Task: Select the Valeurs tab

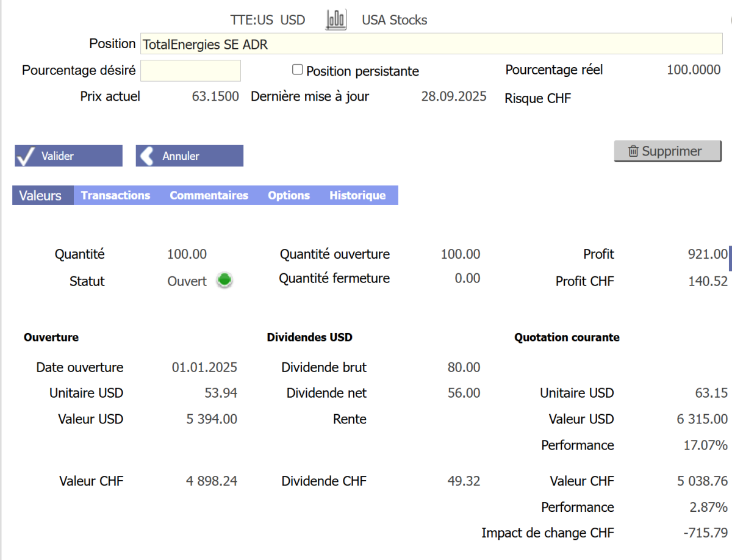Action: 40,195
